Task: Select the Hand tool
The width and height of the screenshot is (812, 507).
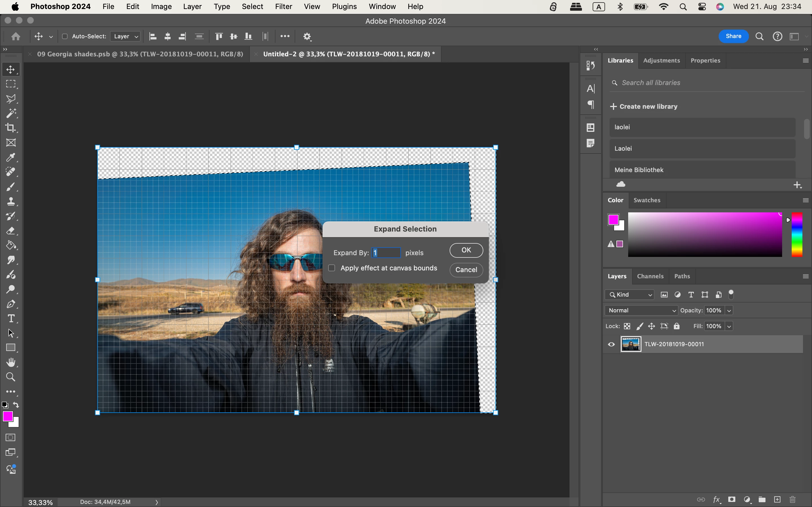Action: 11,363
